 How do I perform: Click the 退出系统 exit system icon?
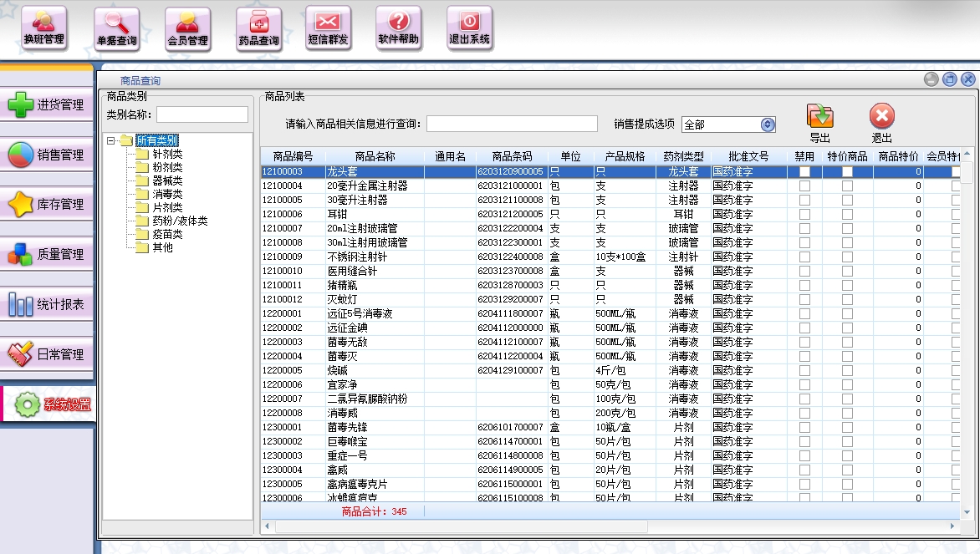469,28
